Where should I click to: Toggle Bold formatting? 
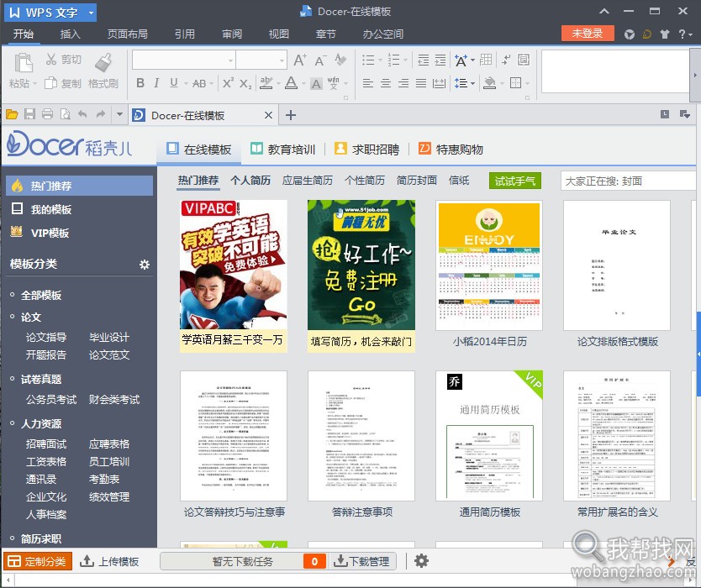click(x=140, y=83)
